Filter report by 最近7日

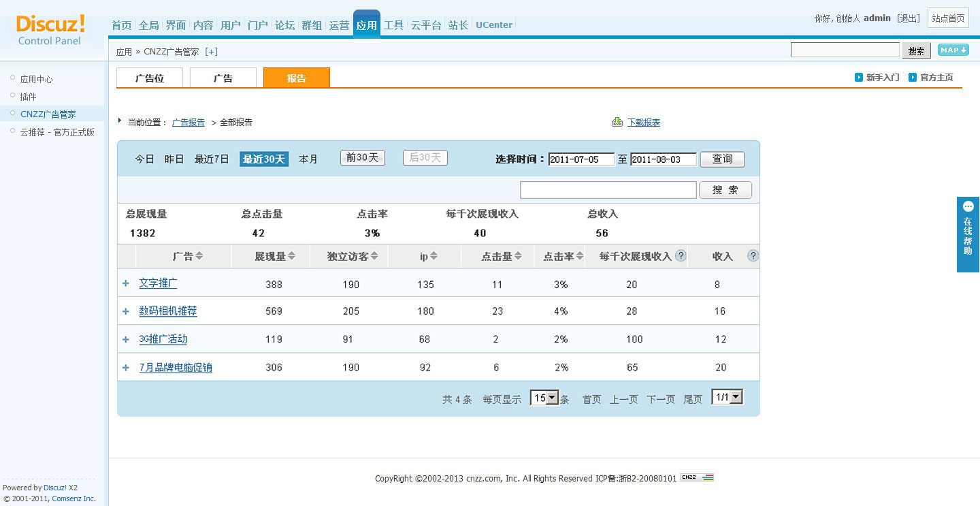click(212, 159)
